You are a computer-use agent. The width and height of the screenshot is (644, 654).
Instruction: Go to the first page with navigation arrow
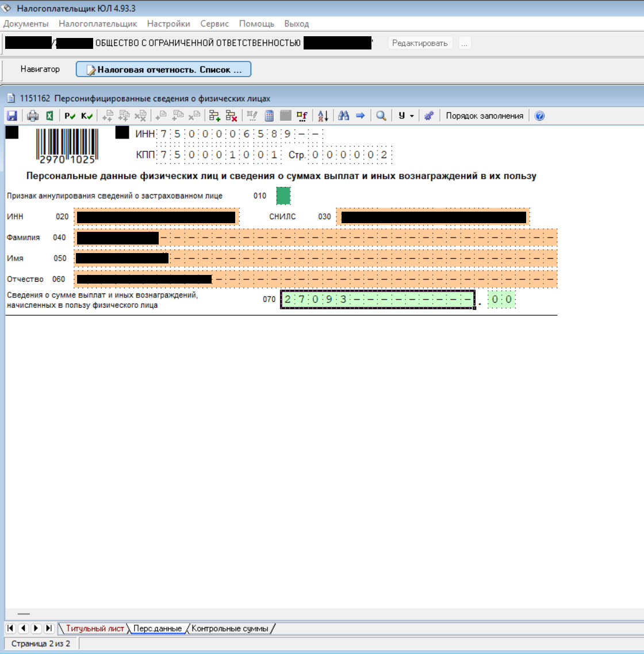point(10,628)
